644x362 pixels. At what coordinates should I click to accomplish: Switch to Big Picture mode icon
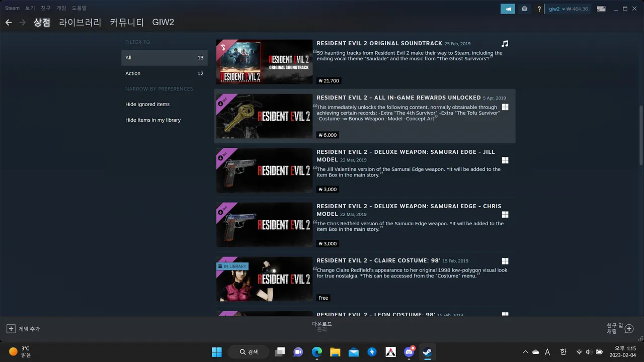601,9
